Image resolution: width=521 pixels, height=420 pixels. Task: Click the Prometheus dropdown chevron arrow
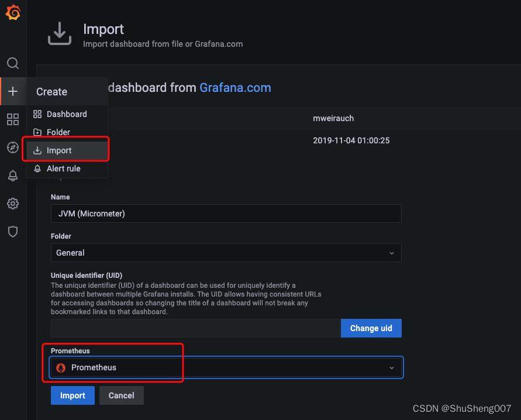tap(392, 368)
